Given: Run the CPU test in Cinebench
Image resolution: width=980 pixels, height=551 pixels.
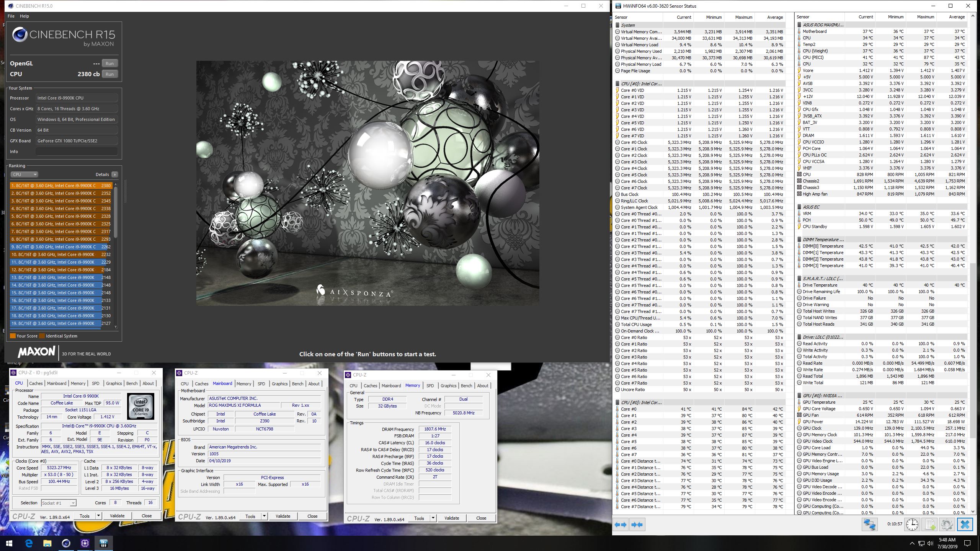Looking at the screenshot, I should point(110,74).
